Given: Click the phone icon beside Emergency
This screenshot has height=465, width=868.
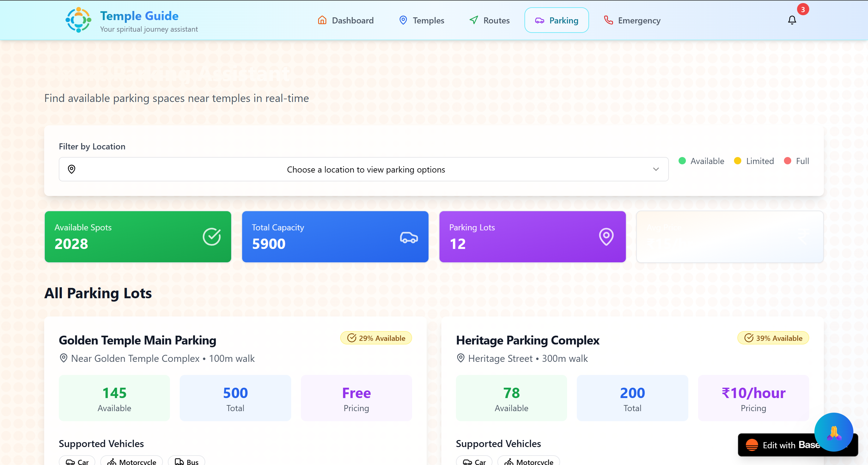Looking at the screenshot, I should tap(608, 20).
